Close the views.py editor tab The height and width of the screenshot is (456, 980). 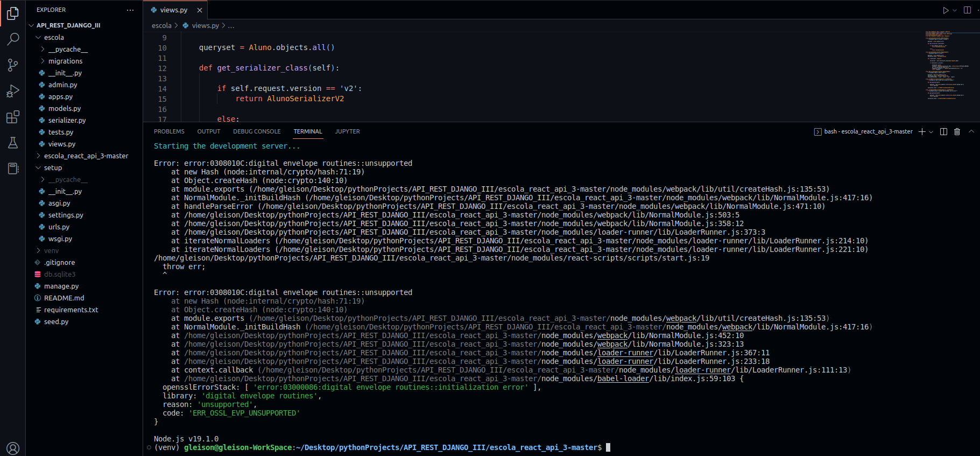[200, 10]
